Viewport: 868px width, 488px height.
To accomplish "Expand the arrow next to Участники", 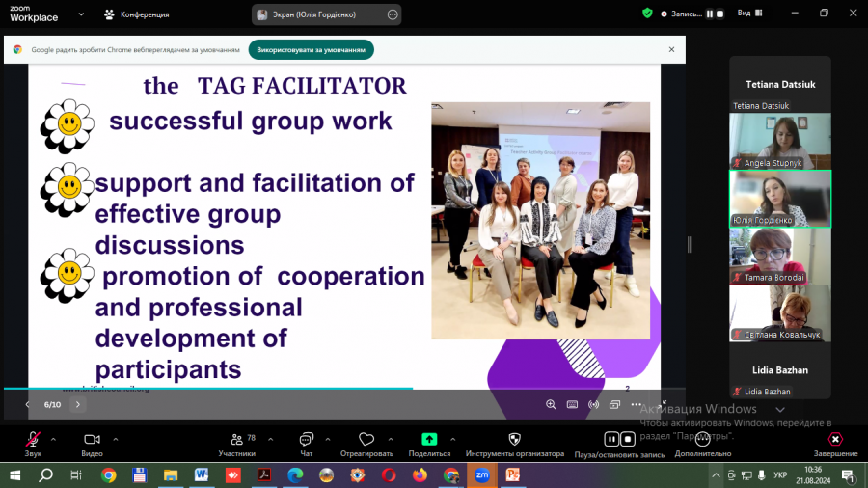I will 271,440.
